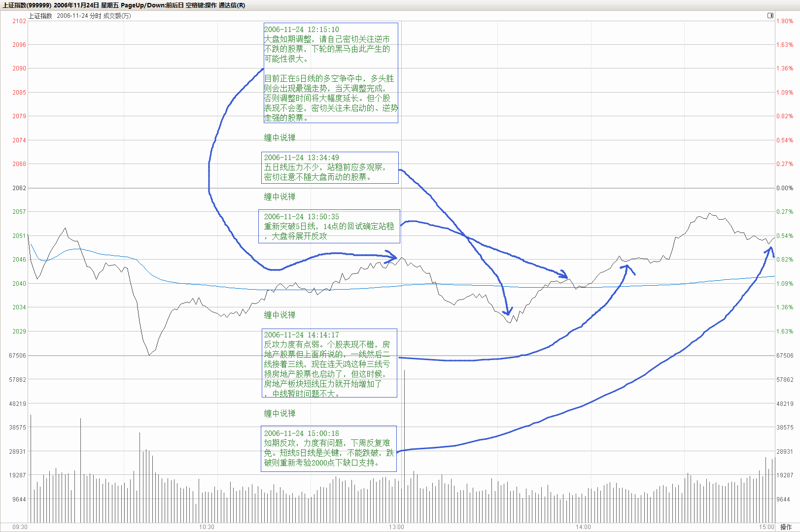Open the 操作 menu button

click(x=786, y=527)
